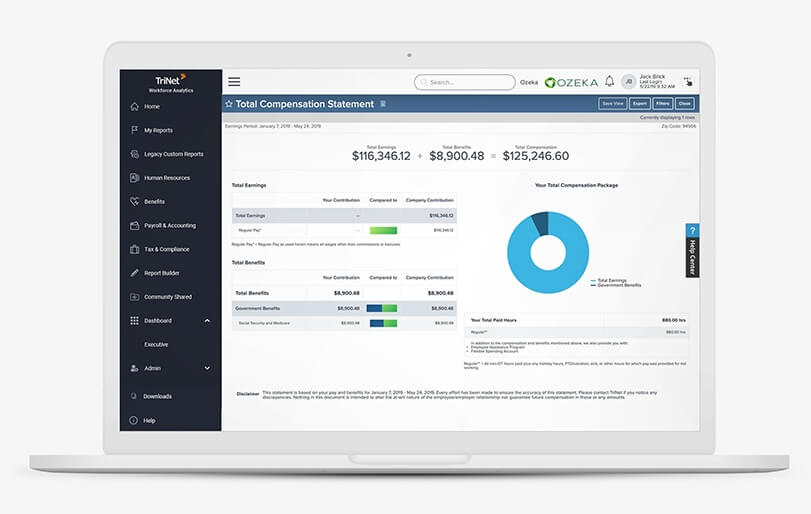Open the Filters options
This screenshot has width=811, height=514.
coord(663,103)
